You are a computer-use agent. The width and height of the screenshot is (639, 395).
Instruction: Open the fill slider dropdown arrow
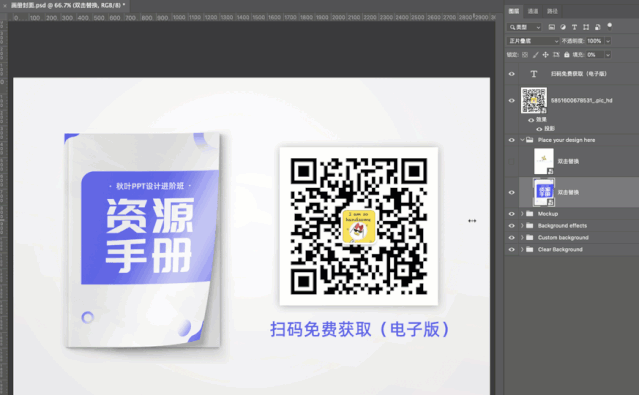[x=608, y=55]
